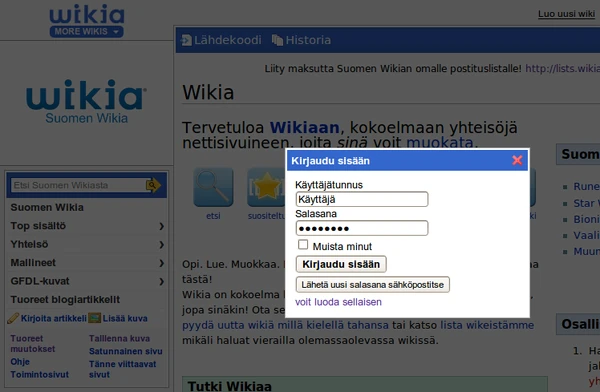The image size is (600, 392).
Task: Open Tuoreet blogiartikkelit menu item
Action: pyautogui.click(x=65, y=299)
